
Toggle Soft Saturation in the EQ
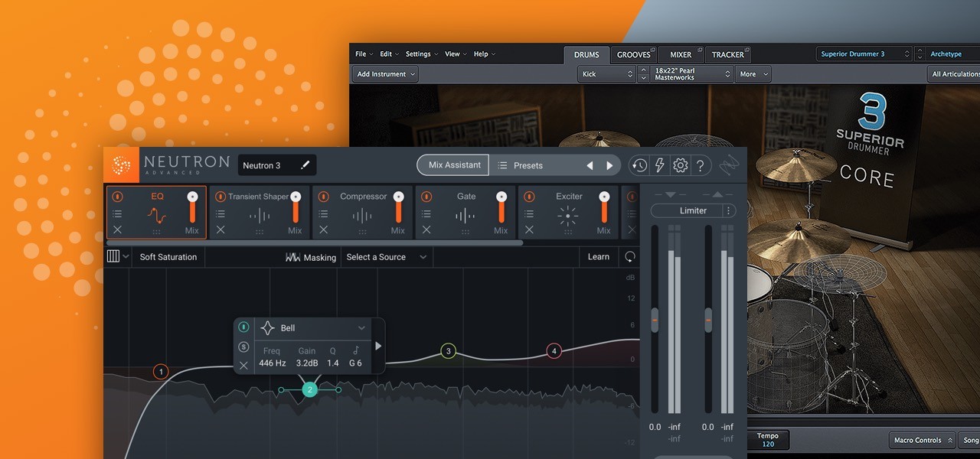click(168, 257)
